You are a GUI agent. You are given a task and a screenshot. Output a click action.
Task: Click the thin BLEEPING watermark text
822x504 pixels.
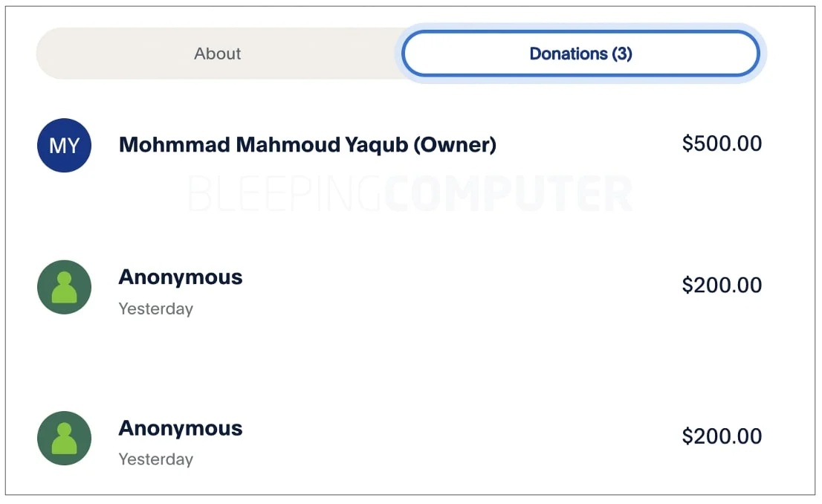[285, 194]
